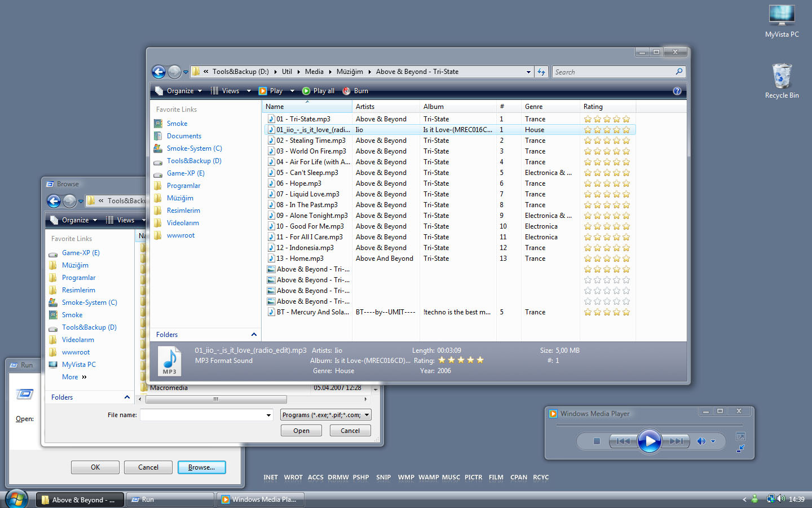Open MyVista PC link in the Browse dialog
Image resolution: width=812 pixels, height=508 pixels.
(78, 365)
